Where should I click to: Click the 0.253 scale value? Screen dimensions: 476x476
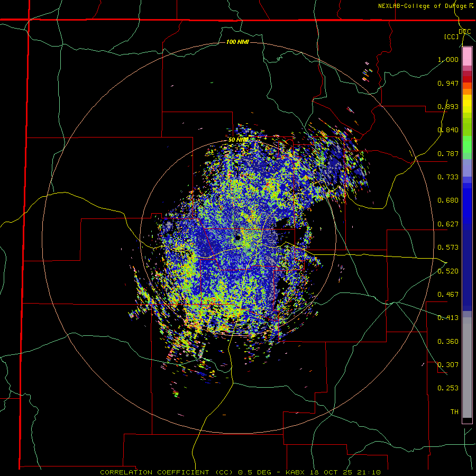pyautogui.click(x=448, y=388)
